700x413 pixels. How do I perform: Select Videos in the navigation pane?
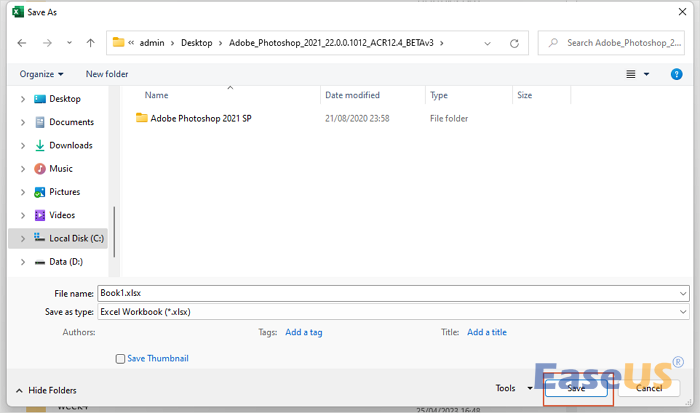(x=62, y=215)
